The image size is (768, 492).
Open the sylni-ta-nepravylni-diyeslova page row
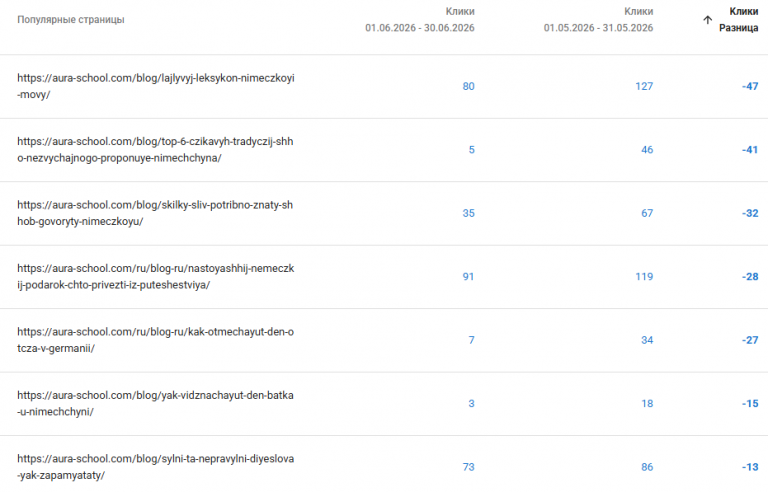(384, 464)
